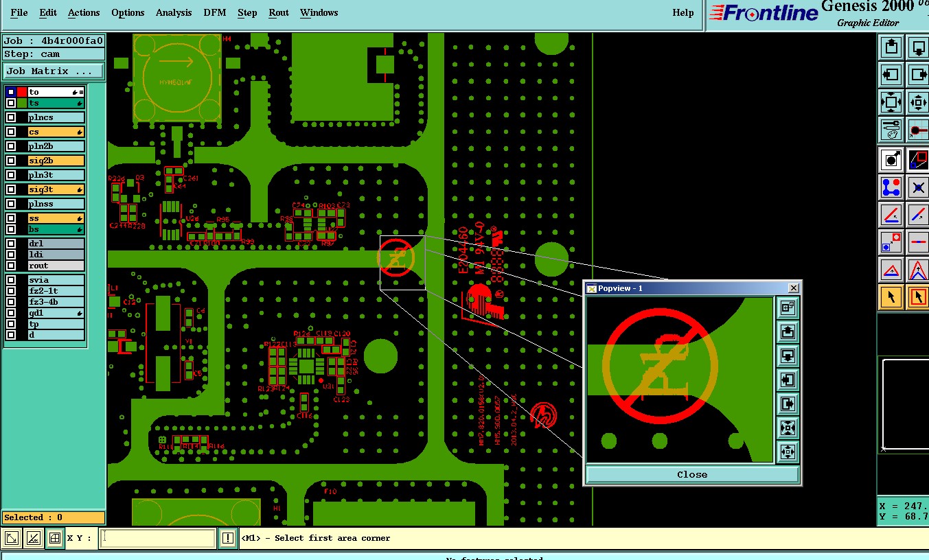Click the Popview zoom out icon
Screen dimensions: 929x560
coord(788,452)
